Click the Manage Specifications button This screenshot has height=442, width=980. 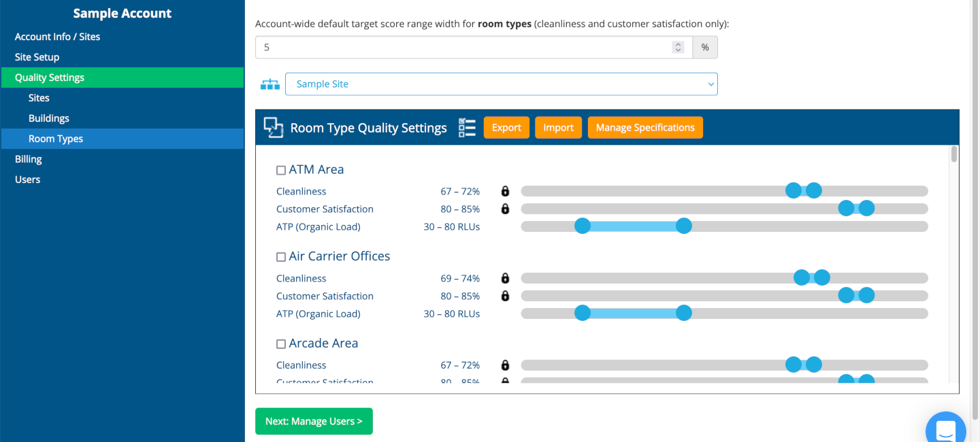click(645, 128)
